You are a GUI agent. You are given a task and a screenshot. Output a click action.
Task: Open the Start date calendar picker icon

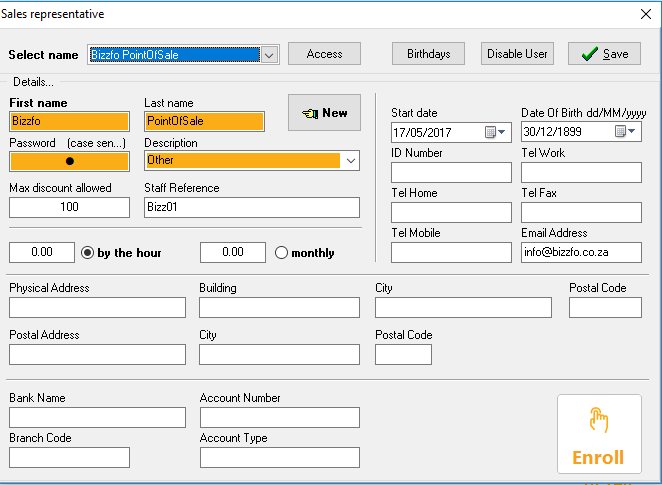[495, 132]
